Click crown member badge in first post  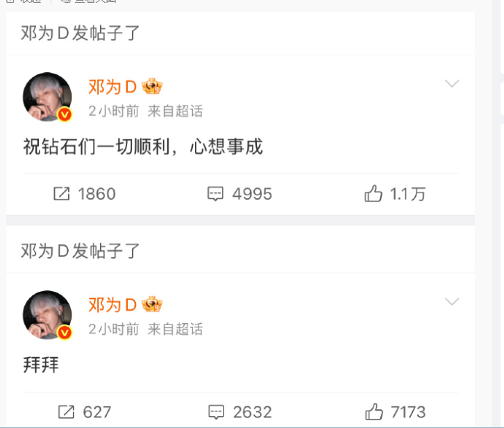tap(152, 86)
